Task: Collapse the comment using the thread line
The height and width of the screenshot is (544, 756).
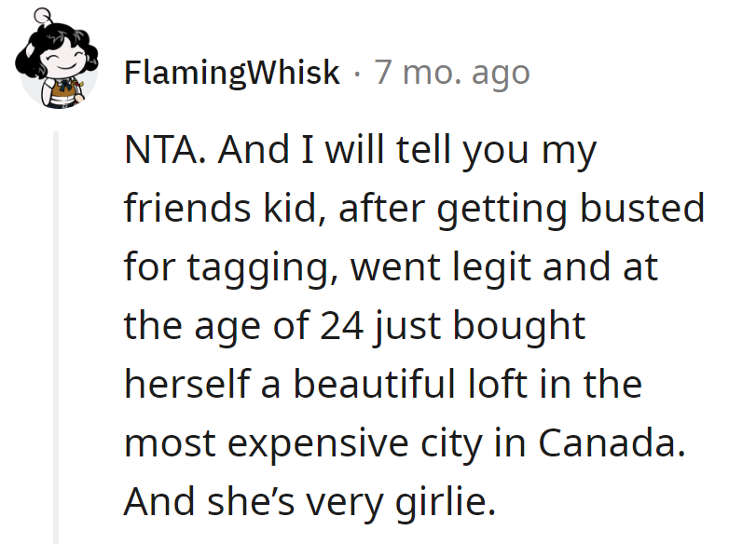Action: click(x=59, y=335)
